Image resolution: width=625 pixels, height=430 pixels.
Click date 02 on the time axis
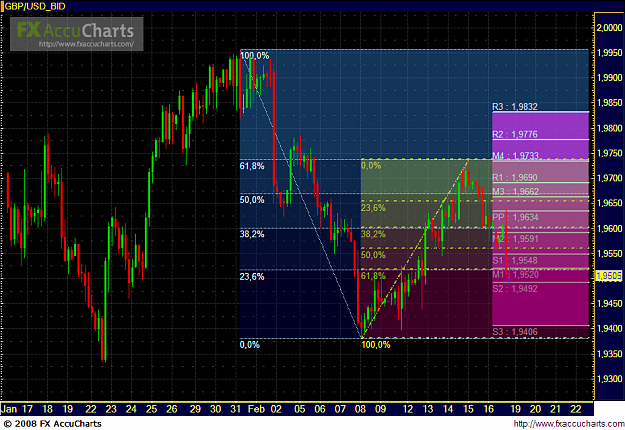276,409
